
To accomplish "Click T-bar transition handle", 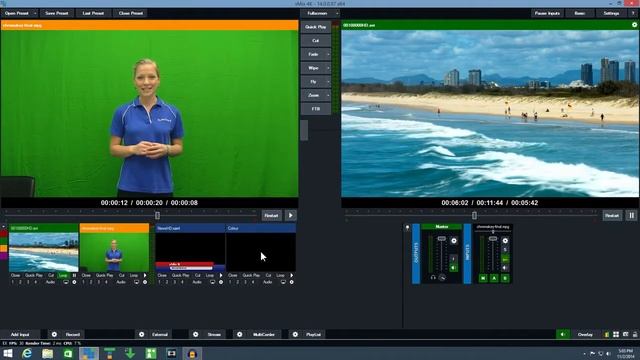I will (x=304, y=130).
